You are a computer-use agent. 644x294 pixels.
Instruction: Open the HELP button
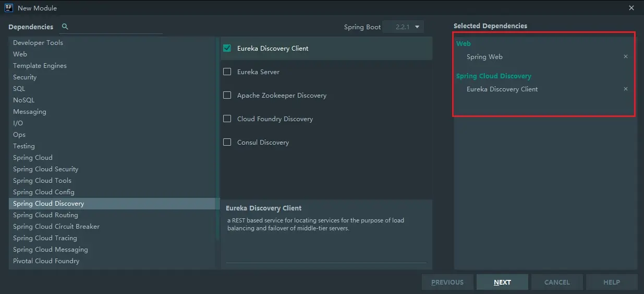coord(612,282)
